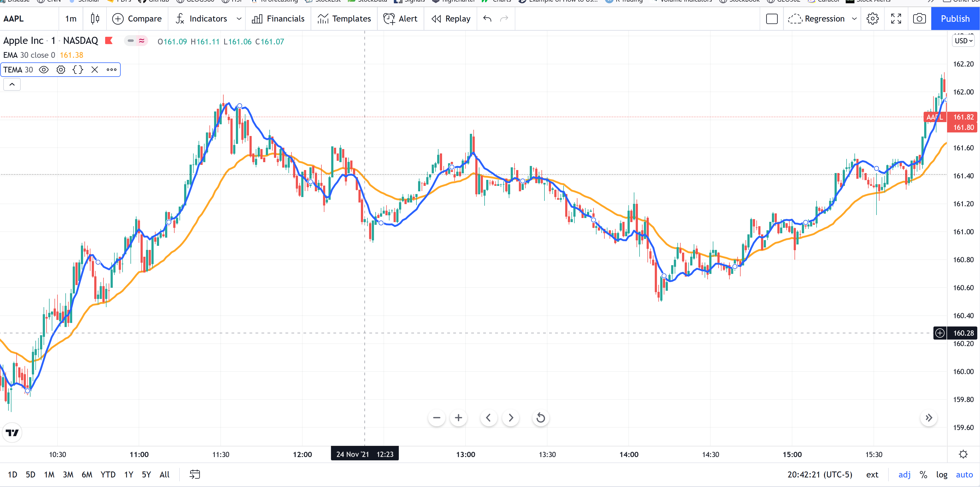Open indicator Templates
Screen dimensions: 980x487
(x=344, y=19)
